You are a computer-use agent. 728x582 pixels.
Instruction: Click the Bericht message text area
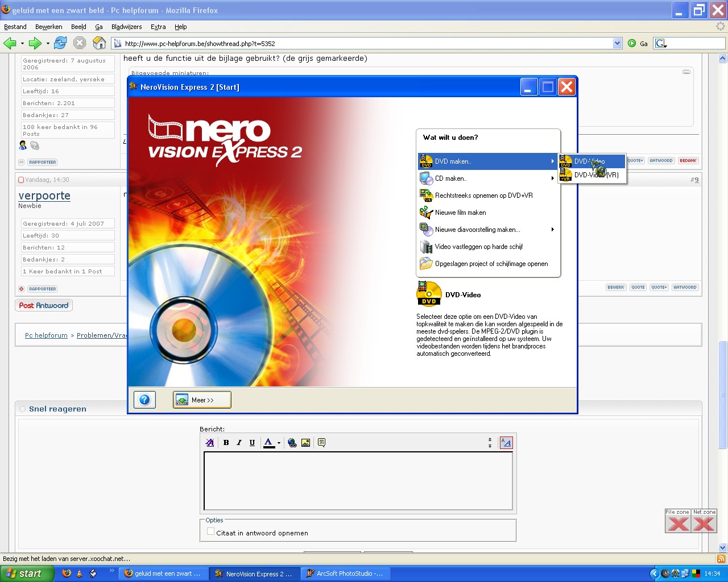(358, 481)
